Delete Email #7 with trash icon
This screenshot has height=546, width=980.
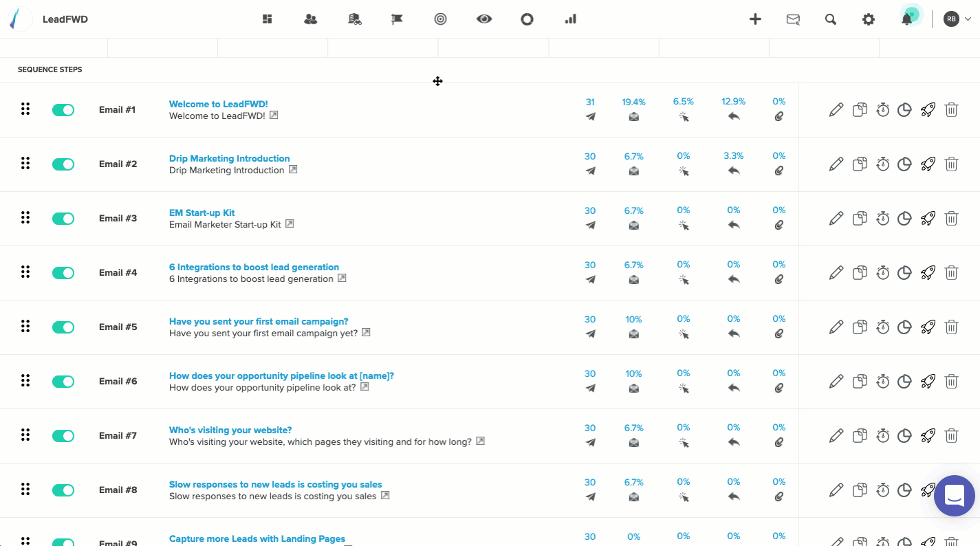tap(951, 435)
